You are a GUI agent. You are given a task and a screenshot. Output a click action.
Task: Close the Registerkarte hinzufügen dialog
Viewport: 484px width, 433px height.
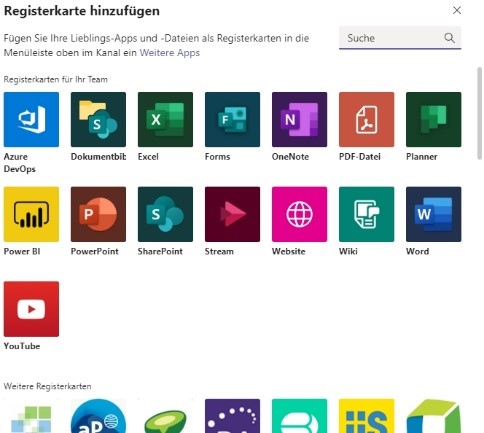(x=457, y=10)
